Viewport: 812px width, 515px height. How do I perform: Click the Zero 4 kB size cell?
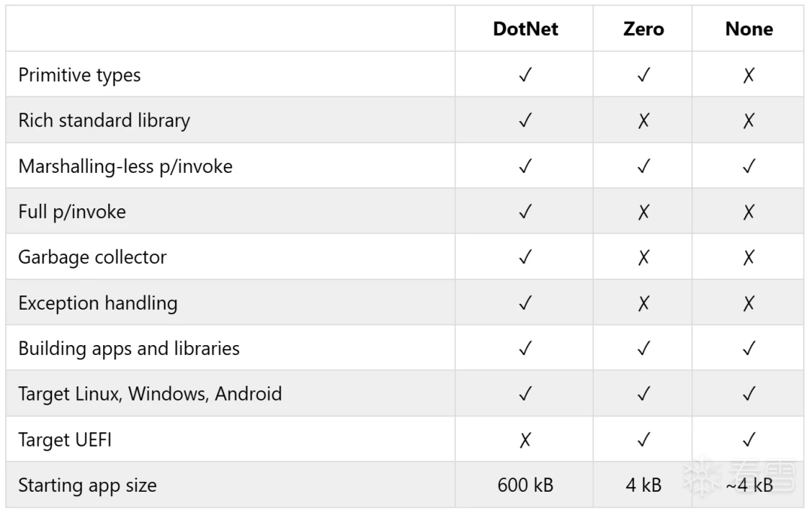[643, 486]
